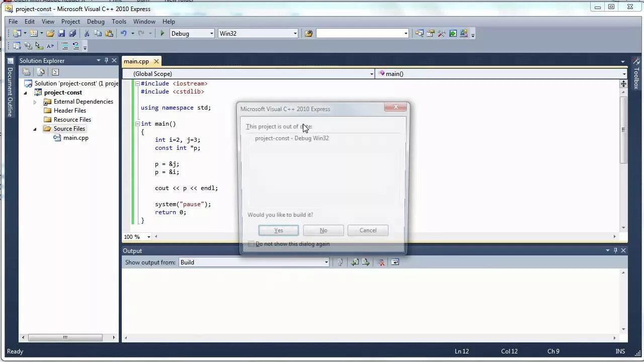Click the Cut scissors icon
644x362 pixels.
[87, 33]
